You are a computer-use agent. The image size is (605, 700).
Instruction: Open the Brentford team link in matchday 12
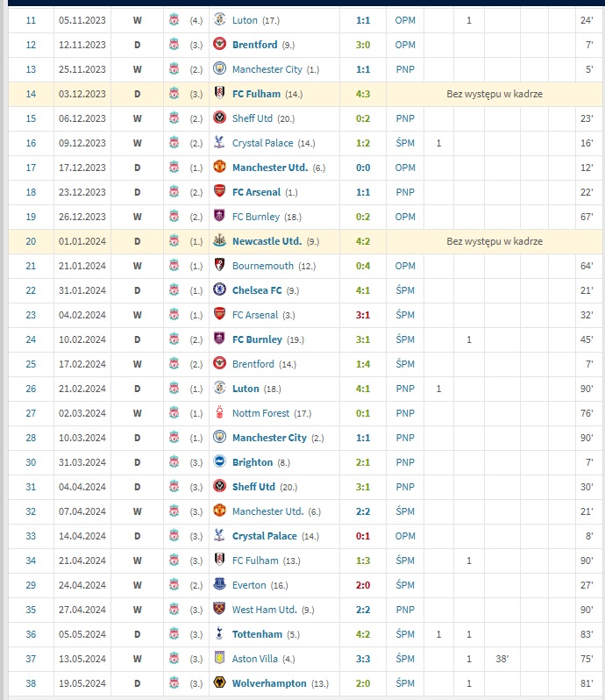255,45
